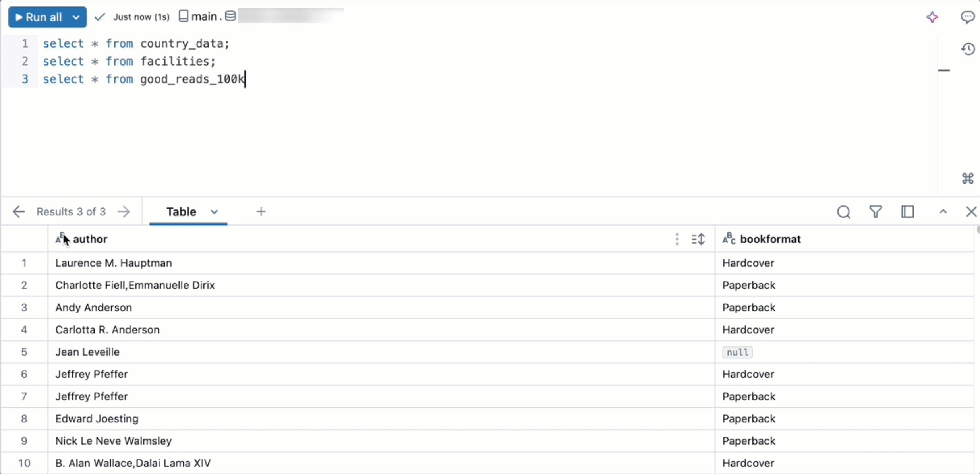Viewport: 980px width, 474px height.
Task: Click on row 5 null bookformat value
Action: coord(738,352)
